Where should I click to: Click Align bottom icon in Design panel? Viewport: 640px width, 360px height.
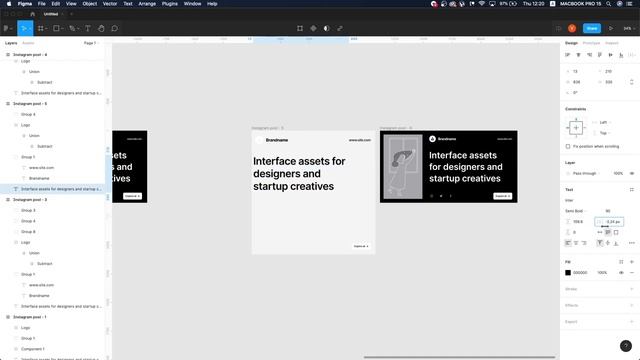pyautogui.click(x=621, y=55)
